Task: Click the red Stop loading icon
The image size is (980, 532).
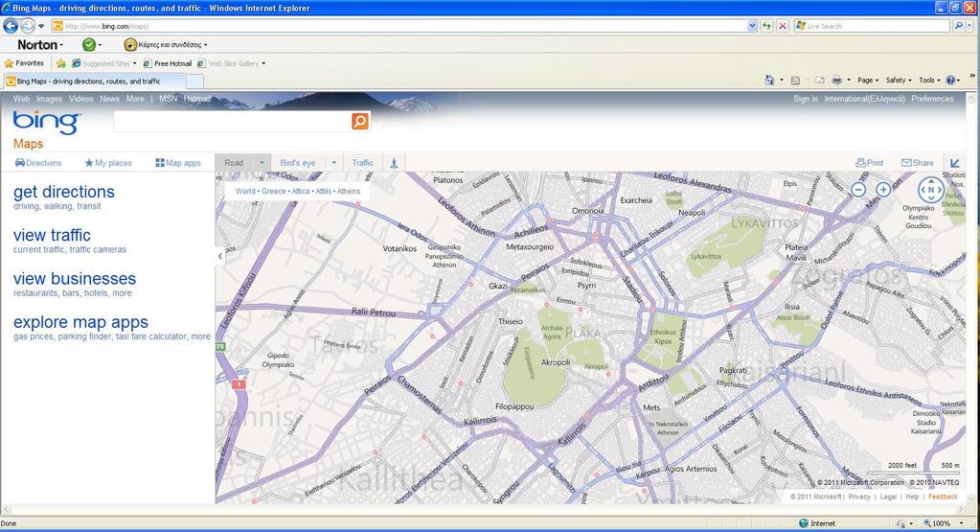Action: click(x=782, y=26)
